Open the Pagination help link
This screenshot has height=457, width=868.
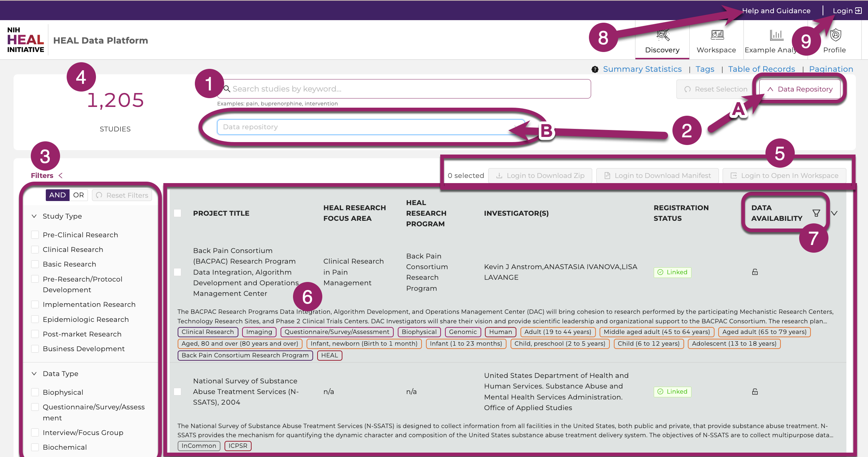click(x=831, y=69)
